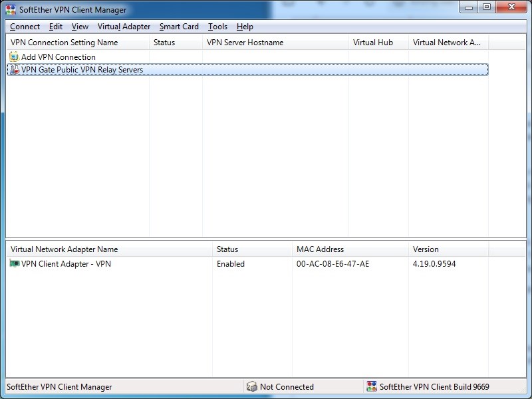
Task: Open the Virtual Adapter menu
Action: [124, 27]
